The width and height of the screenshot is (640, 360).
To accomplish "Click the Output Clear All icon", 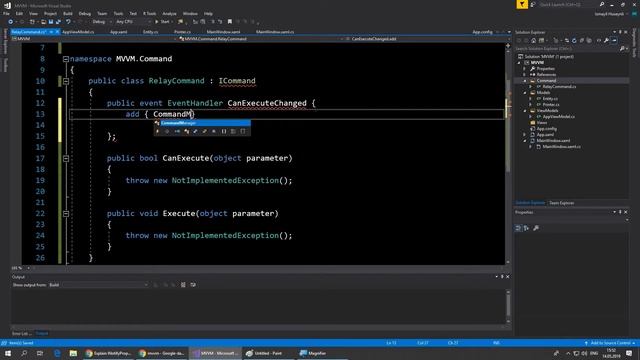I will (183, 285).
